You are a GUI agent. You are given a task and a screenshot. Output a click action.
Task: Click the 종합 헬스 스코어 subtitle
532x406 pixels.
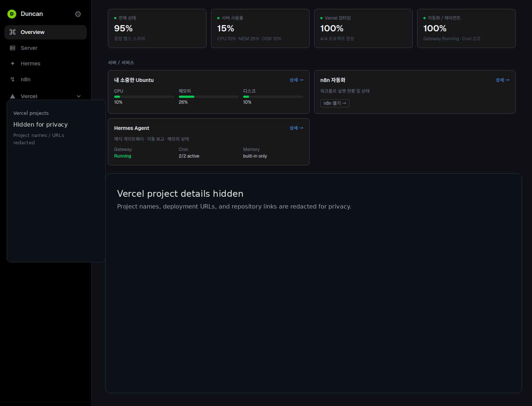click(x=129, y=39)
